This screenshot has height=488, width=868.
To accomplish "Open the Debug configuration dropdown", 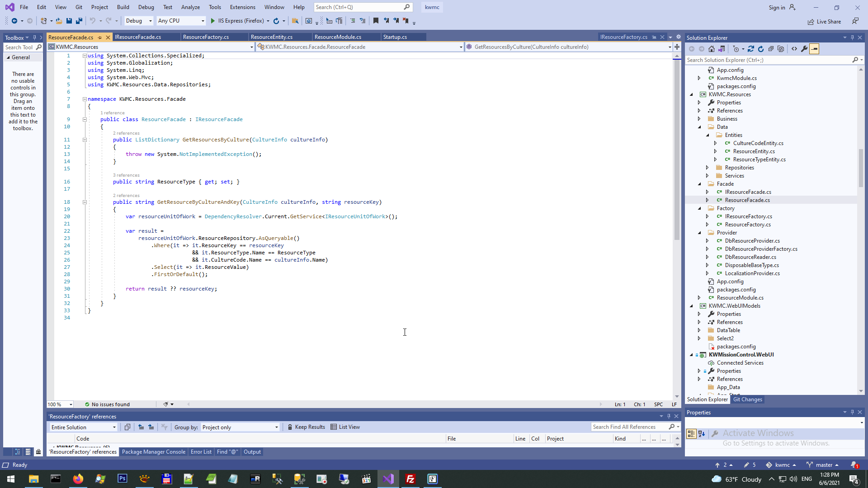I will (139, 21).
